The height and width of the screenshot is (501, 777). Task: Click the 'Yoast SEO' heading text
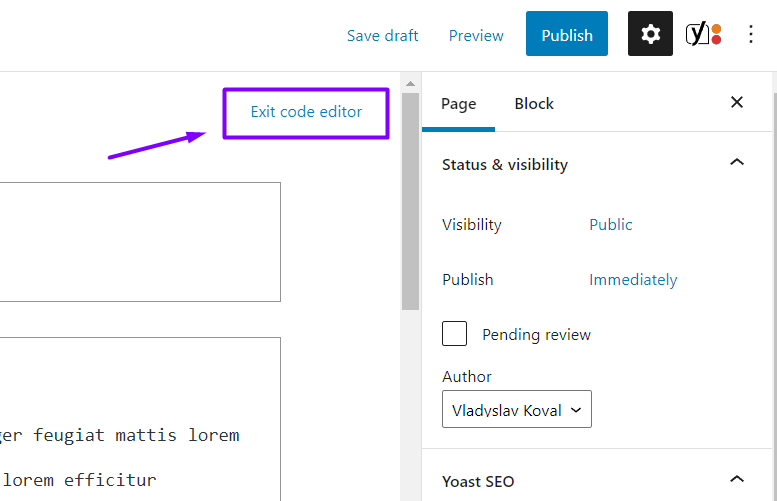(x=478, y=481)
